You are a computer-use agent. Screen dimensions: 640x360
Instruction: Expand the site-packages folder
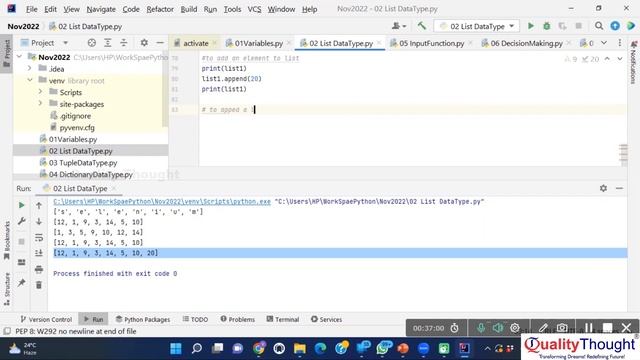[40, 104]
